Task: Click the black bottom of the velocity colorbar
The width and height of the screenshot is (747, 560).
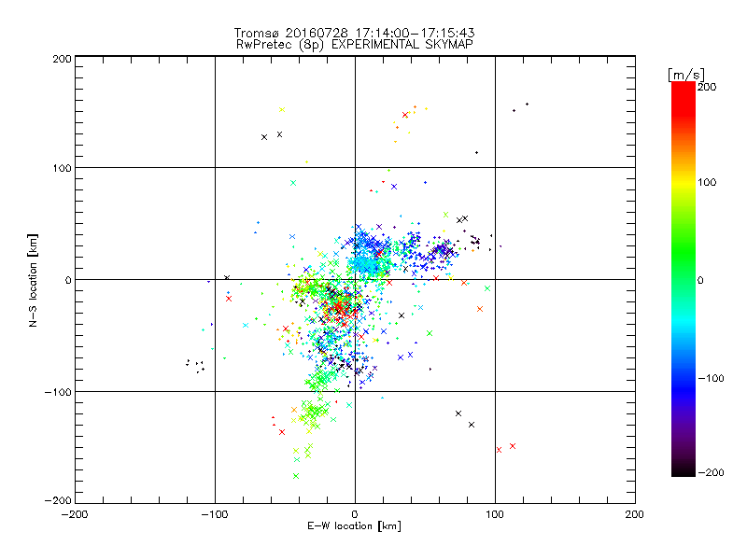Action: point(684,469)
